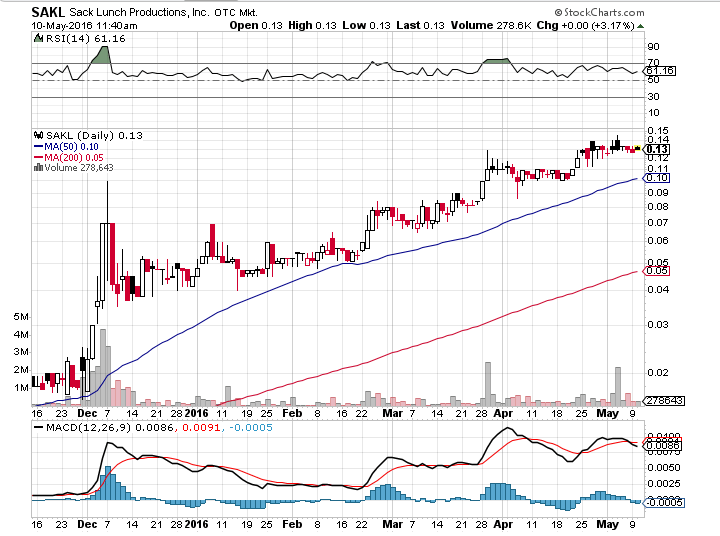Click the MACD(12,26,9) legend label
Image resolution: width=720 pixels, height=536 pixels.
click(x=89, y=428)
